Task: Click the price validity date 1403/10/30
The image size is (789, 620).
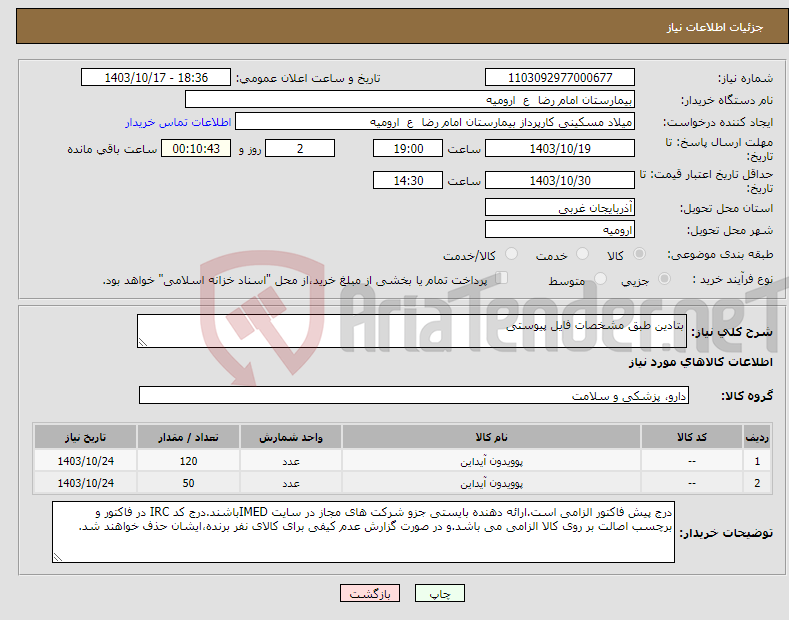Action: [x=560, y=180]
